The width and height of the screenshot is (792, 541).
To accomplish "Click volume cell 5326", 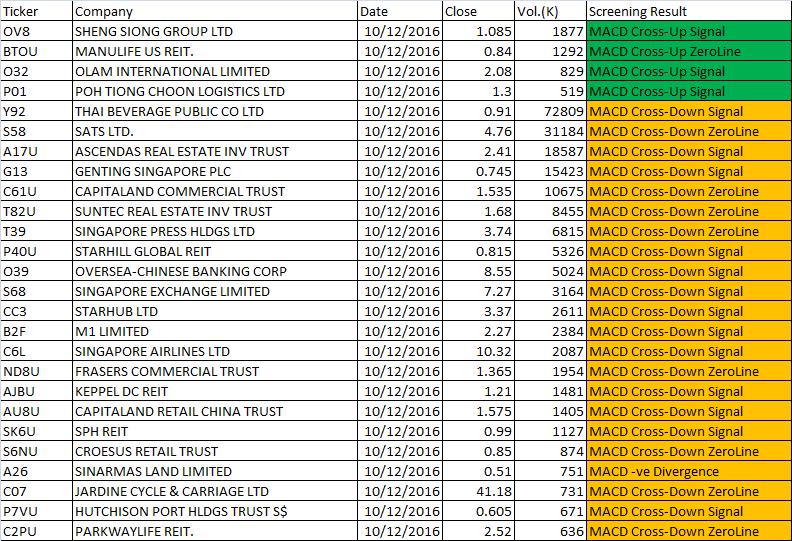I will (551, 252).
